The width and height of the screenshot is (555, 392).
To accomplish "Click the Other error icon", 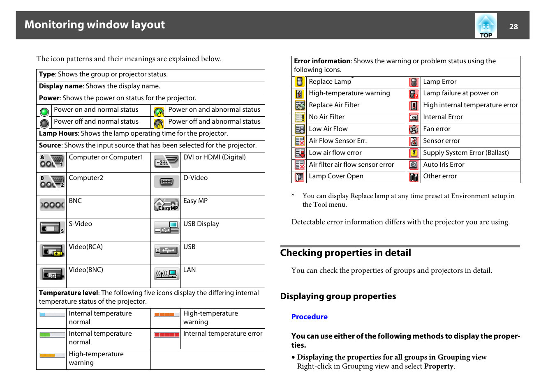I will (414, 177).
